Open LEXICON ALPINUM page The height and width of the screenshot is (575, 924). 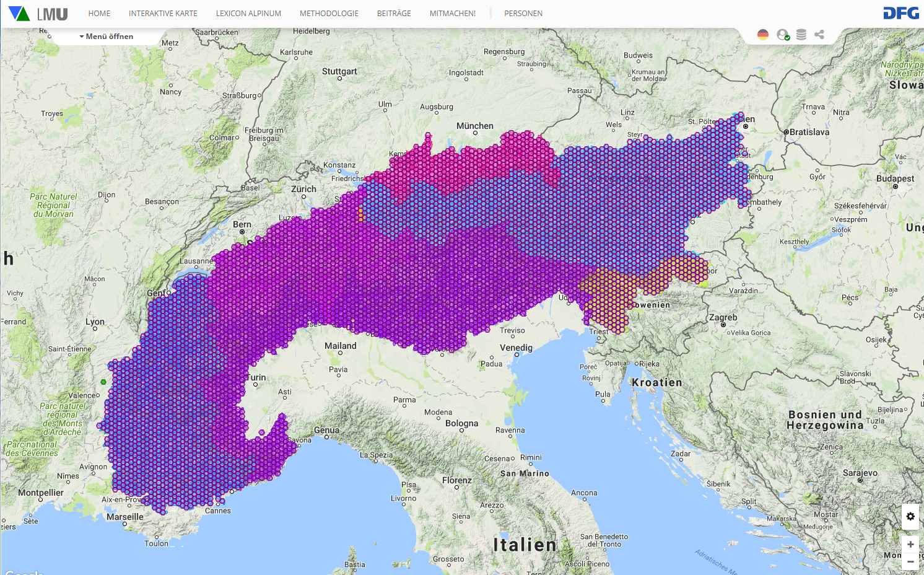248,14
